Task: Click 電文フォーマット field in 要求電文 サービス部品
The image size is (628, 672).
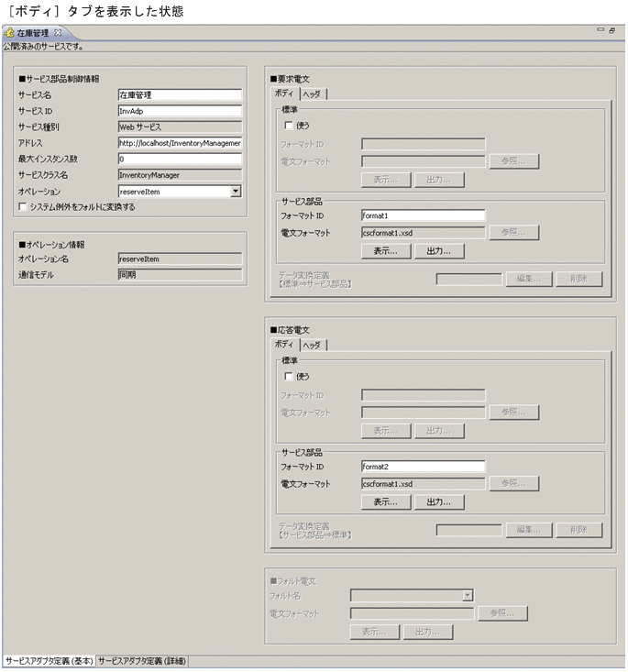Action: 424,233
